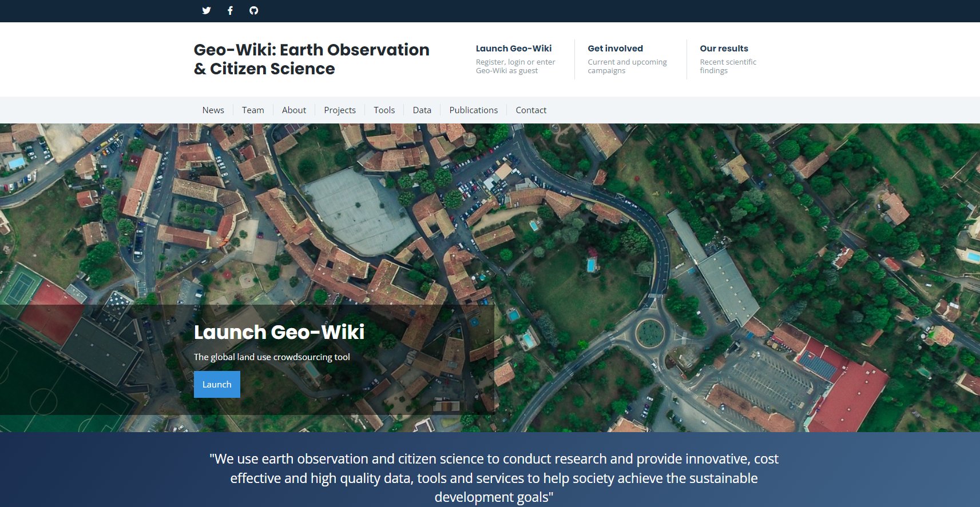Click the blue Launch button
This screenshot has width=980, height=507.
click(x=217, y=385)
